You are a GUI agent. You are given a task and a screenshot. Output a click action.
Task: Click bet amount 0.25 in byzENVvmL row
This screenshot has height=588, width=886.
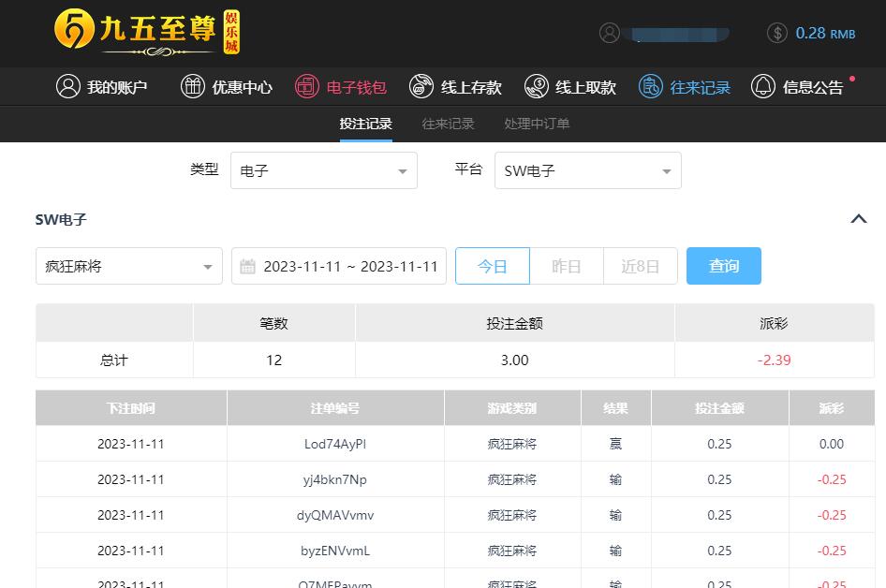tap(720, 551)
